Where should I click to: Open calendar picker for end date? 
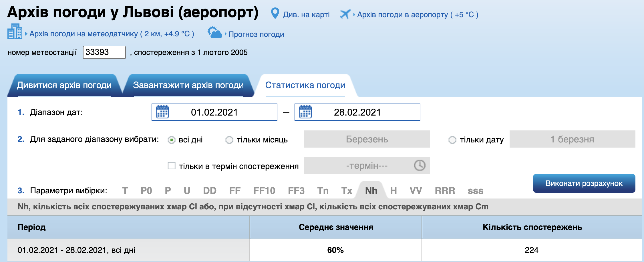[305, 112]
